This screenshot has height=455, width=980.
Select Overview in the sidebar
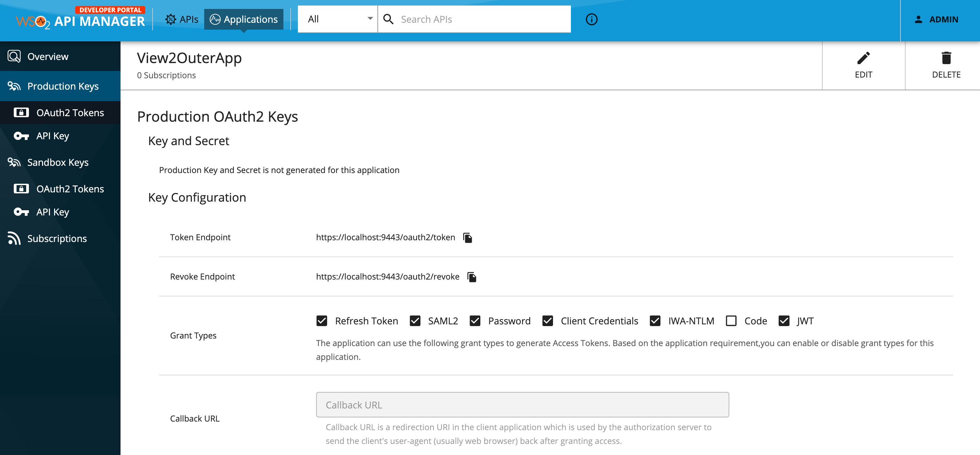coord(60,56)
